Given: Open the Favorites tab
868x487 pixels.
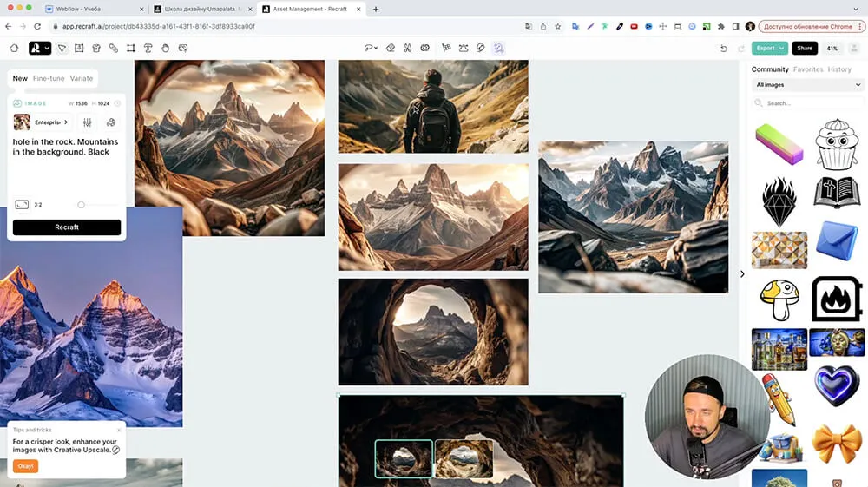Looking at the screenshot, I should point(807,69).
